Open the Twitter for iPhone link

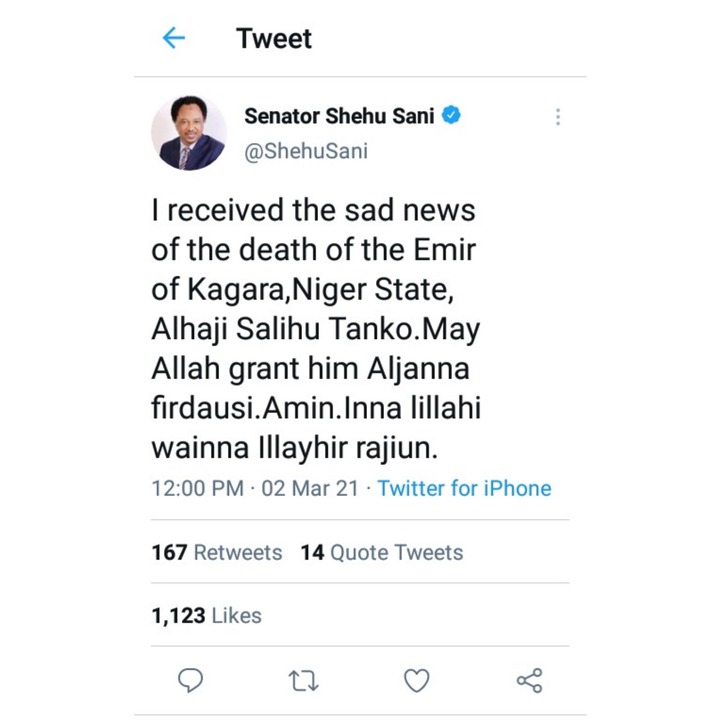click(x=464, y=488)
